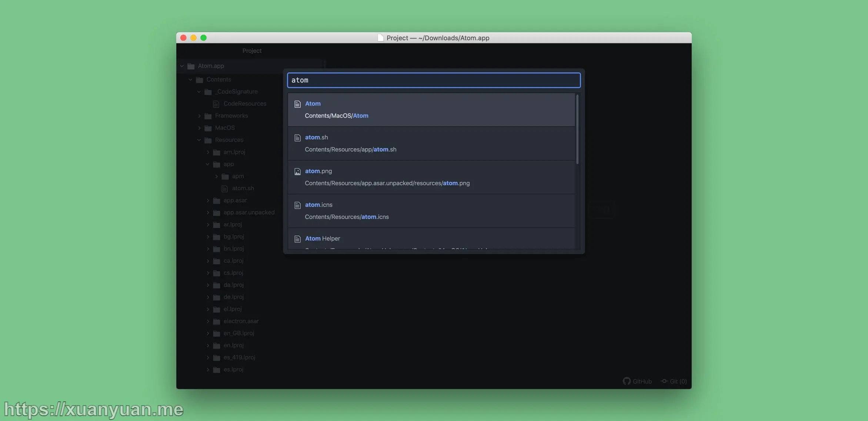The height and width of the screenshot is (421, 868).
Task: Click the apm folder icon
Action: [x=225, y=176]
